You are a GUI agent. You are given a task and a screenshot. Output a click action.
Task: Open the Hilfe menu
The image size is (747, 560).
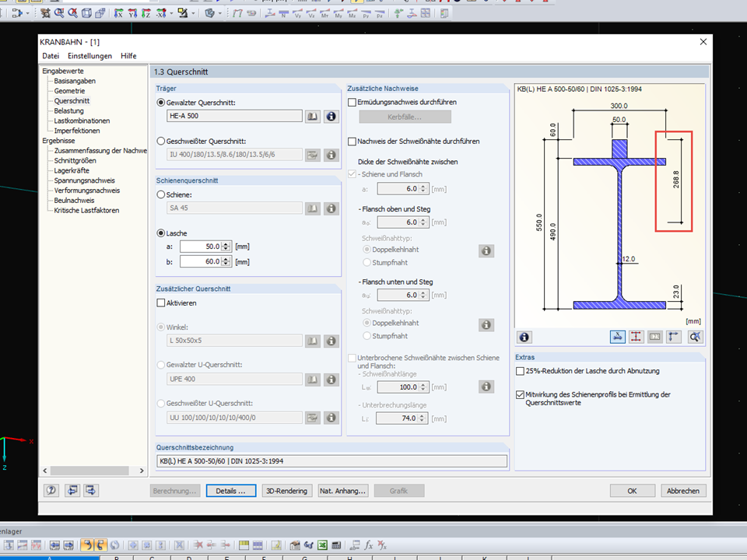click(128, 56)
